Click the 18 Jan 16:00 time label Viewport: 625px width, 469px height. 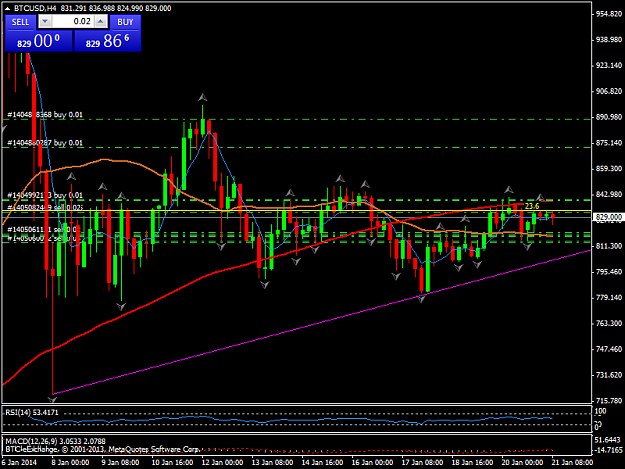pos(472,463)
